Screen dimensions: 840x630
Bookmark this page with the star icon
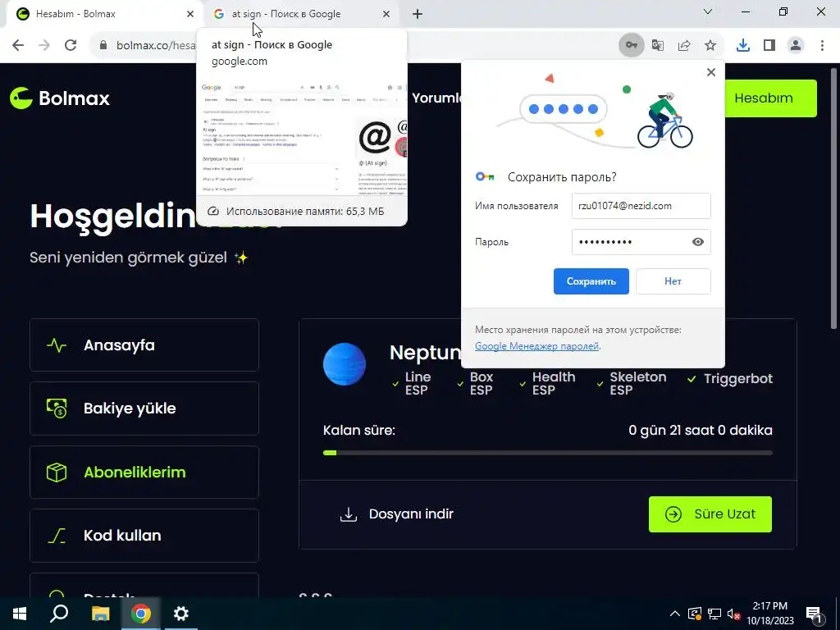pos(710,45)
